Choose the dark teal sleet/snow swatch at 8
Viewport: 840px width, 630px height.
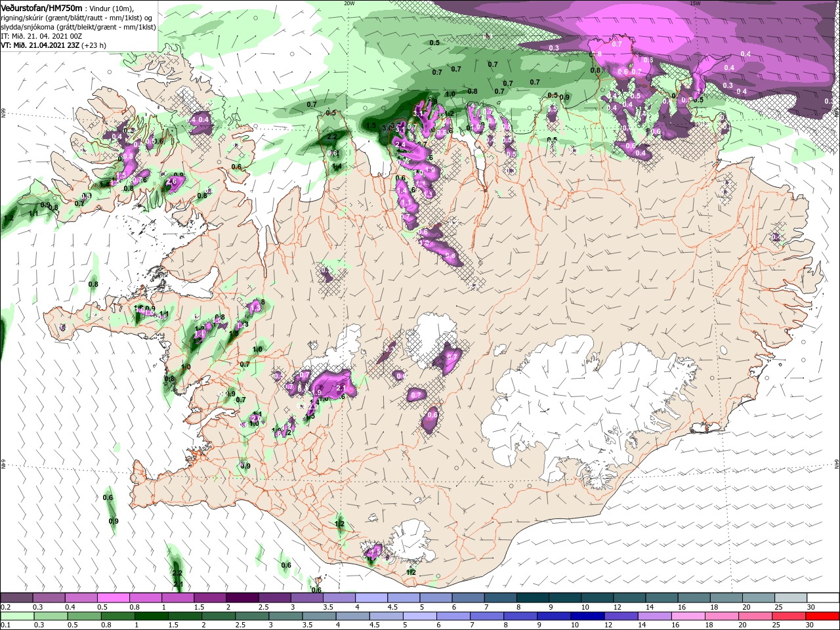(532, 598)
